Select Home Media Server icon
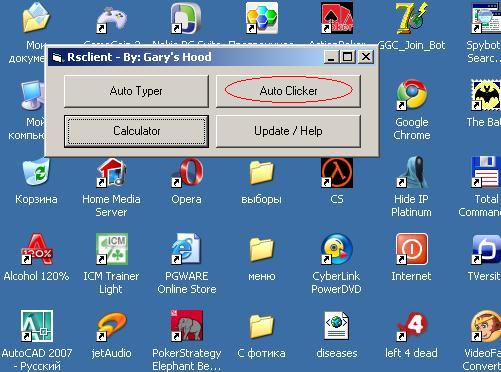 (x=112, y=172)
